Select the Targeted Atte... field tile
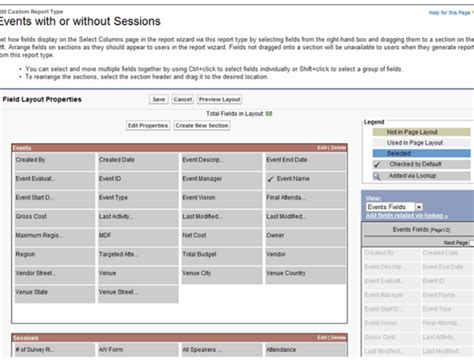 (138, 256)
